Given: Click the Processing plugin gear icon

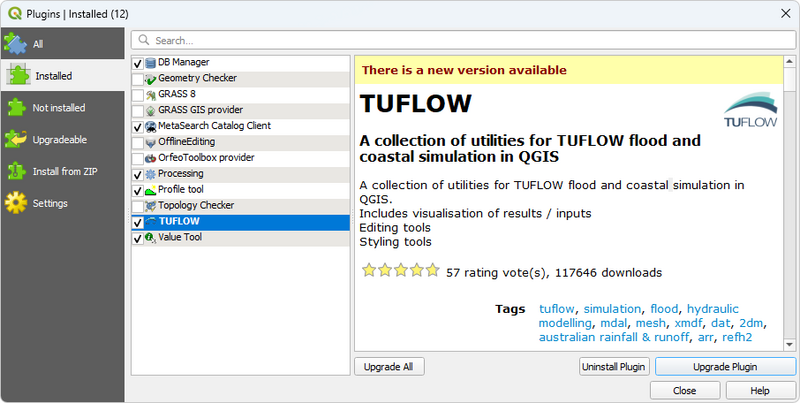Looking at the screenshot, I should point(151,174).
